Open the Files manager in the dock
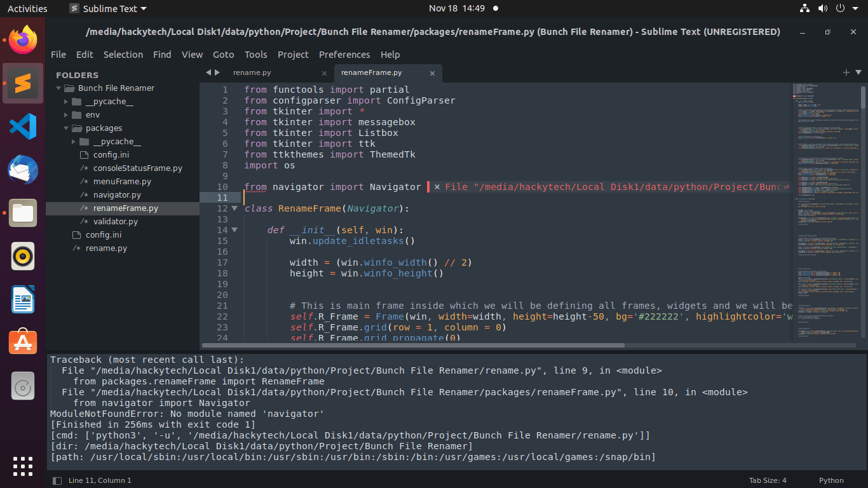Image resolution: width=868 pixels, height=488 pixels. [23, 213]
